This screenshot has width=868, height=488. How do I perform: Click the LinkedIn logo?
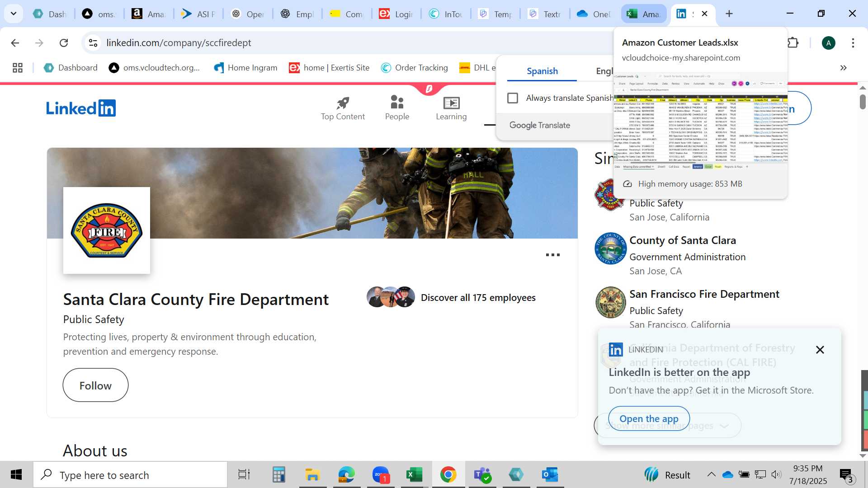(x=81, y=108)
